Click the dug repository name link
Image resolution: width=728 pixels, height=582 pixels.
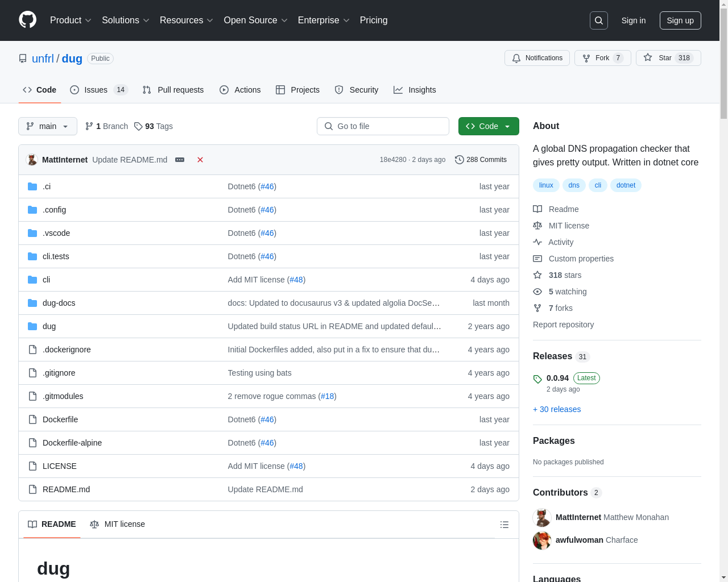point(72,59)
